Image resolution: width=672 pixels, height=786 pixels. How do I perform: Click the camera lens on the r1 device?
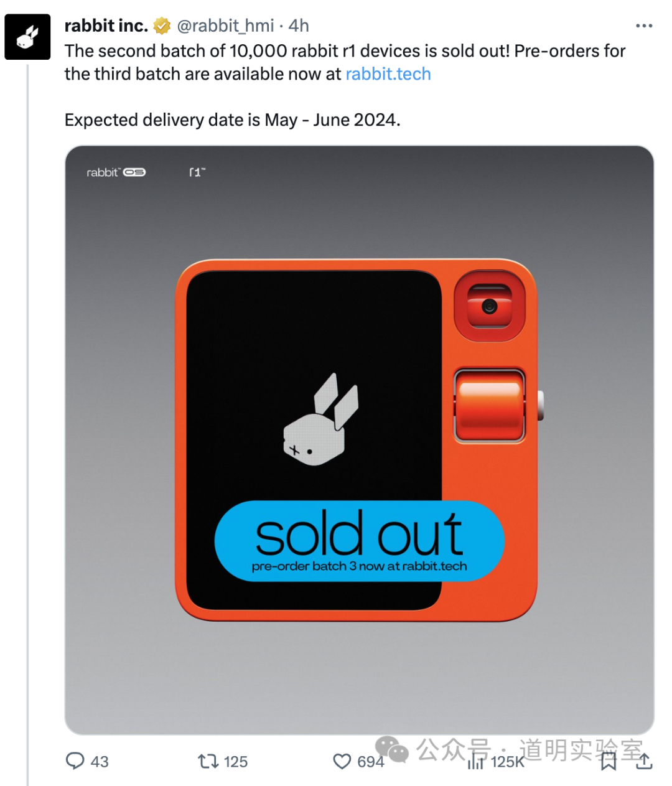490,306
